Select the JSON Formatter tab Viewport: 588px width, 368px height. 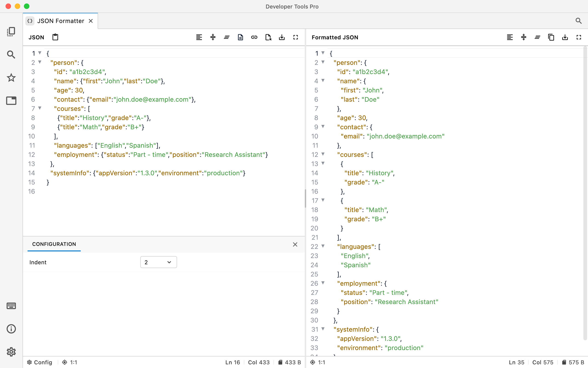[60, 21]
